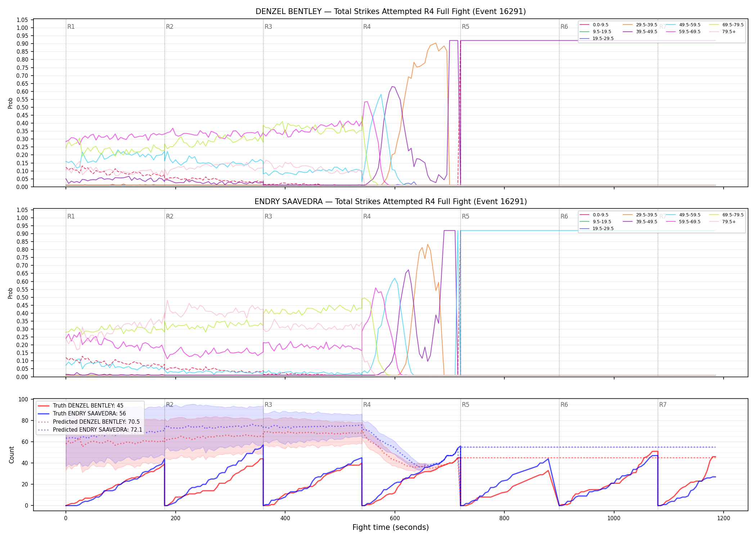The width and height of the screenshot is (756, 540).
Task: Select the 29.5-39.5 legend entry in Bentley chart
Action: click(640, 25)
